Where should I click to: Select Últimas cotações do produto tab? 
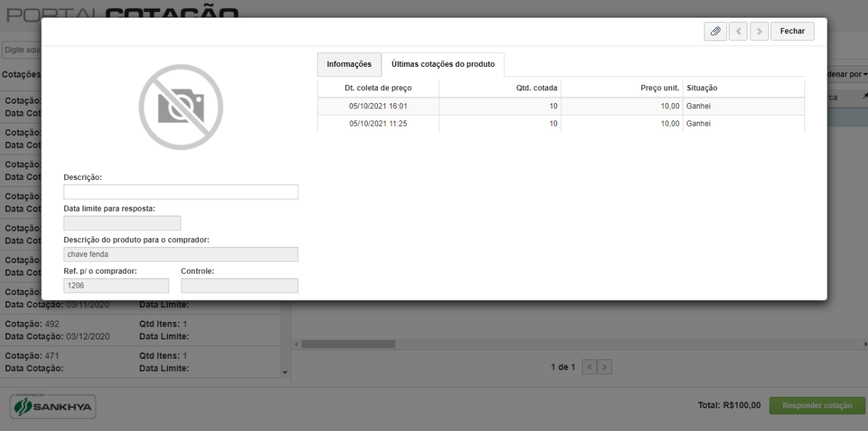click(x=443, y=64)
